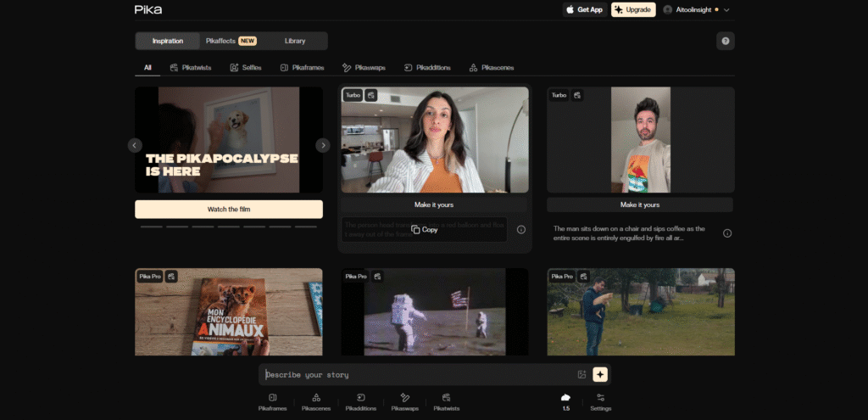Select Pikaframes tool in bottom toolbar
868x420 pixels.
(x=272, y=402)
